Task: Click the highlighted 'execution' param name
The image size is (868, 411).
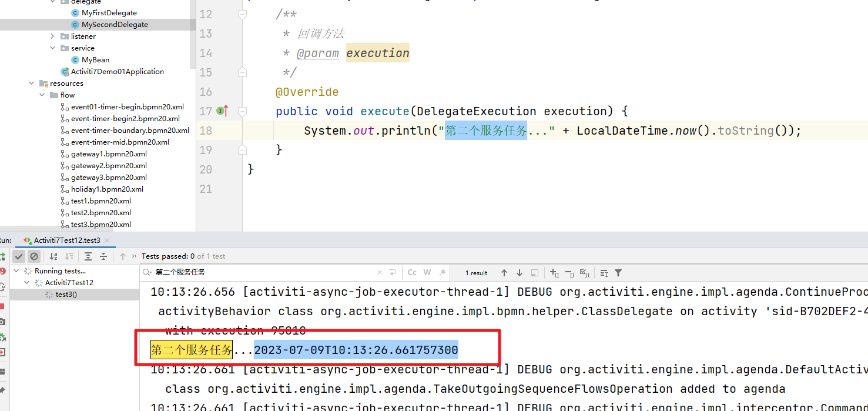Action: tap(377, 53)
